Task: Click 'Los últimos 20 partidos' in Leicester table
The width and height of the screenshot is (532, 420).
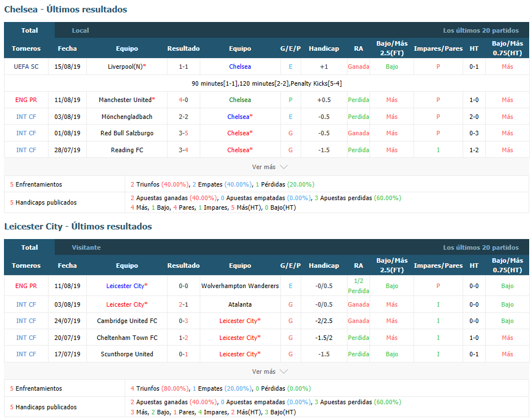Action: pos(481,247)
